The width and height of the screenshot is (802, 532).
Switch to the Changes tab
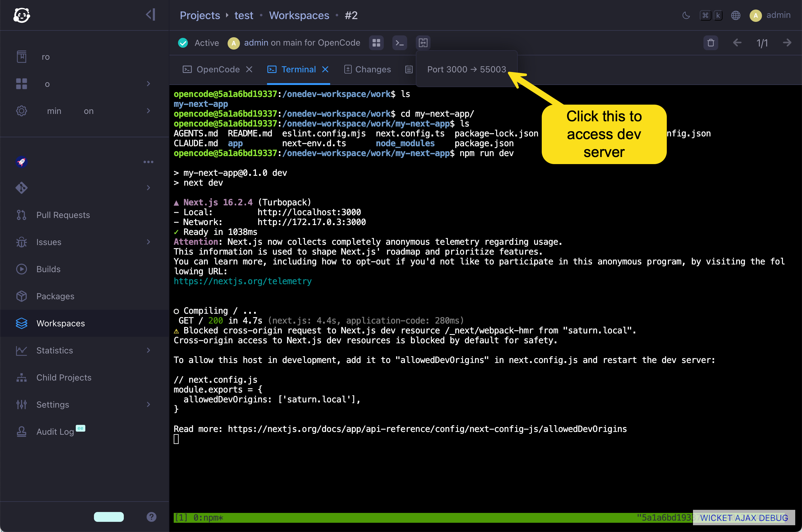click(x=367, y=69)
